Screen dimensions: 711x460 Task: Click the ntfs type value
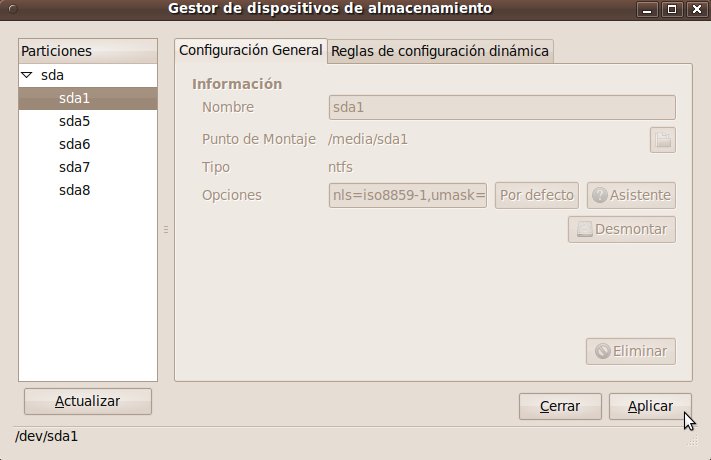pos(340,167)
